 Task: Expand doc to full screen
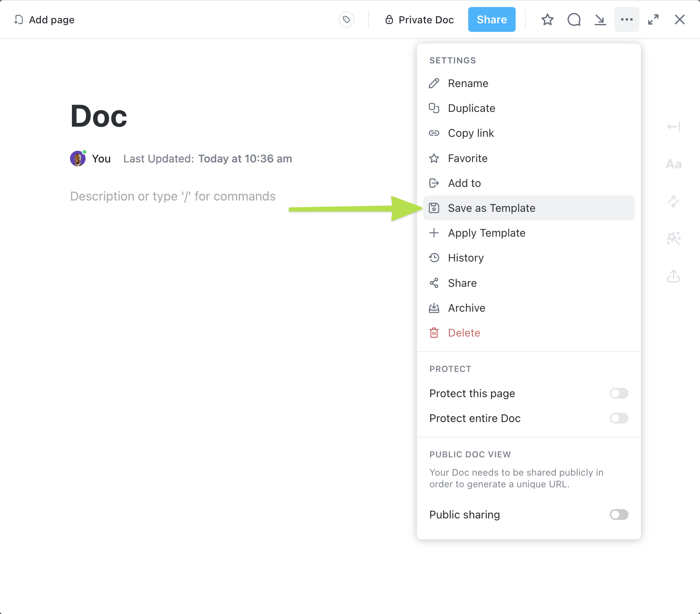pos(653,19)
